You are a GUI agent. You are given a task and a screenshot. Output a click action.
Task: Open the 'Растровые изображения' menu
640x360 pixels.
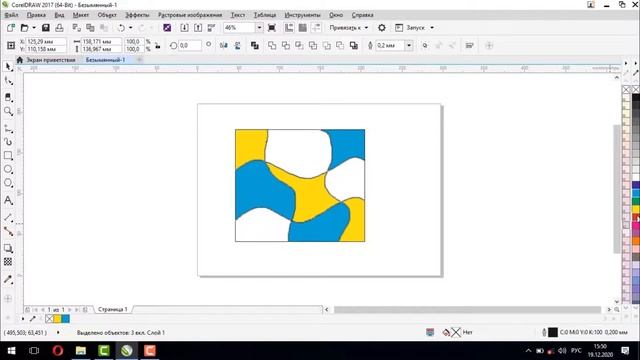[190, 15]
